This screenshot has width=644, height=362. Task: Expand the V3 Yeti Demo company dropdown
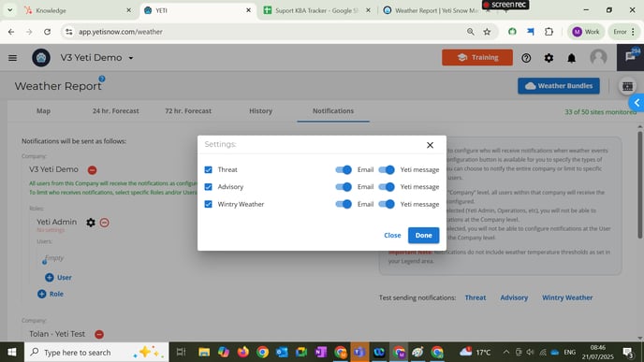tap(131, 58)
